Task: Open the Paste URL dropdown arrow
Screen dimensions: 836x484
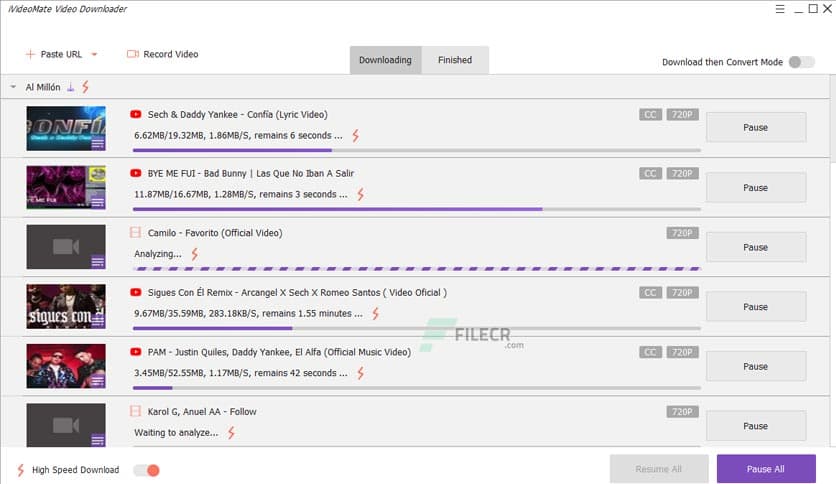Action: tap(94, 54)
